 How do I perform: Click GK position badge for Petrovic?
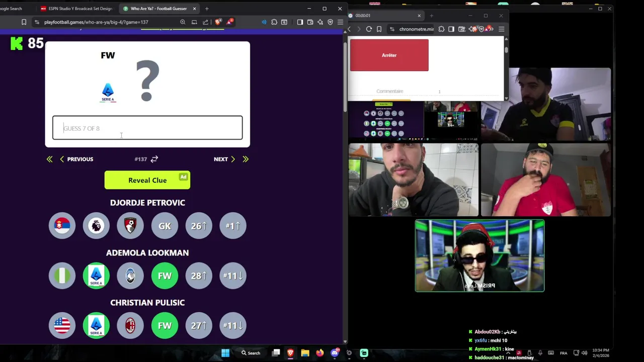coord(165,226)
